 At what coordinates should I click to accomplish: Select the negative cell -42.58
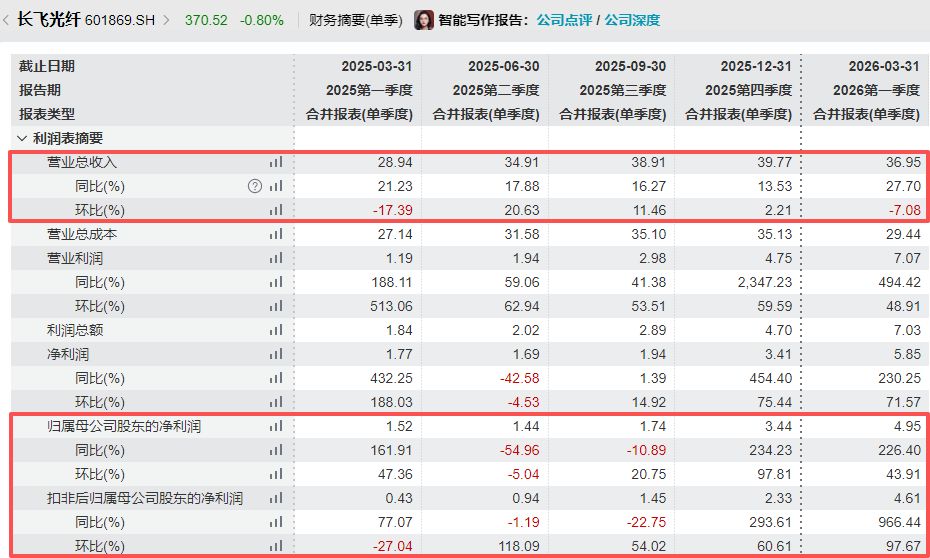click(x=520, y=378)
